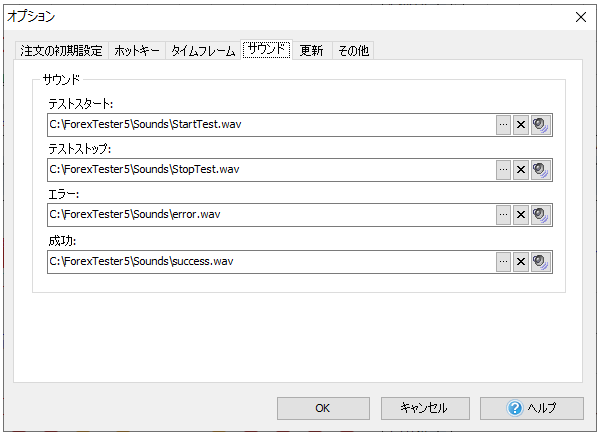Go to the 更新 tab
The height and width of the screenshot is (435, 600).
tap(311, 51)
